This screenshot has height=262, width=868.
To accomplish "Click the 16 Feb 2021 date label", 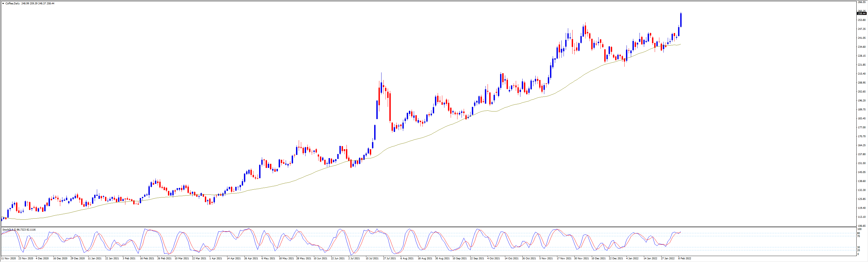I will (147, 259).
